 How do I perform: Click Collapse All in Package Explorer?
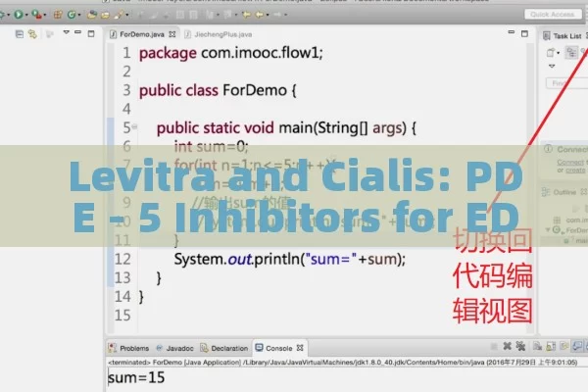20,34
